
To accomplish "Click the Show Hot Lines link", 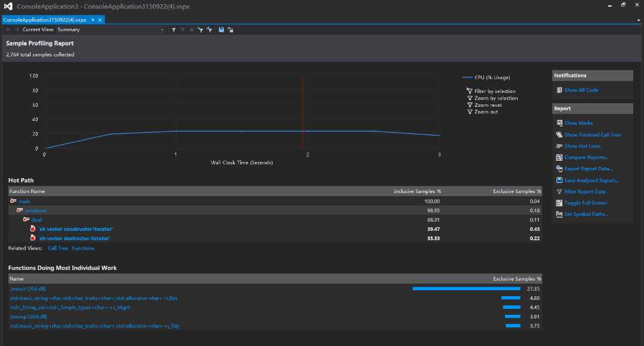I will tap(582, 146).
